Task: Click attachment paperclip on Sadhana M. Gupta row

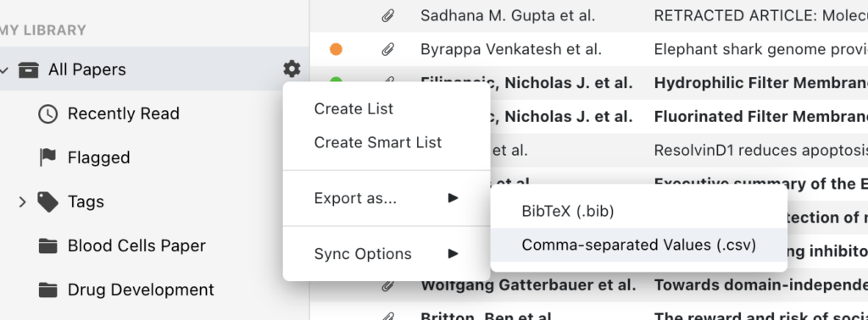Action: [388, 16]
